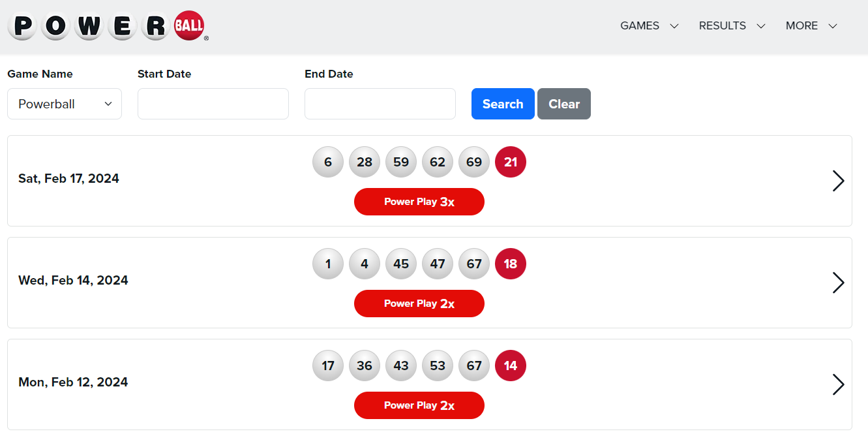Focus the Start Date field
The height and width of the screenshot is (438, 868).
(x=213, y=104)
